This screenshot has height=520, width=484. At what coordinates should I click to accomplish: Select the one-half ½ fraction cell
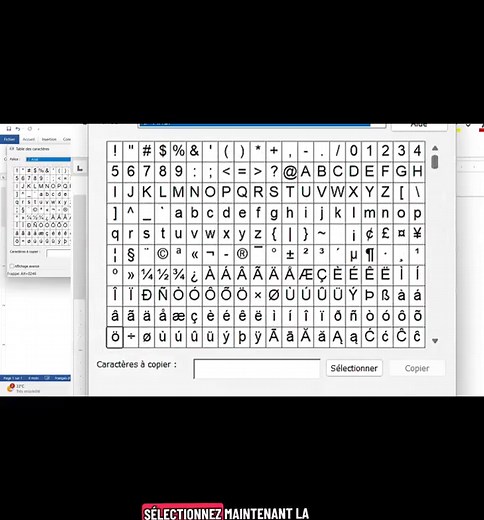(163, 275)
